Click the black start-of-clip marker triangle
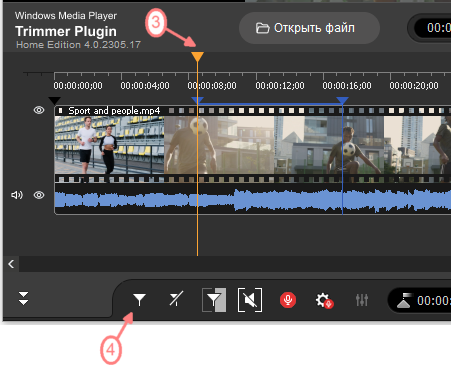Image resolution: width=451 pixels, height=379 pixels. pos(54,100)
